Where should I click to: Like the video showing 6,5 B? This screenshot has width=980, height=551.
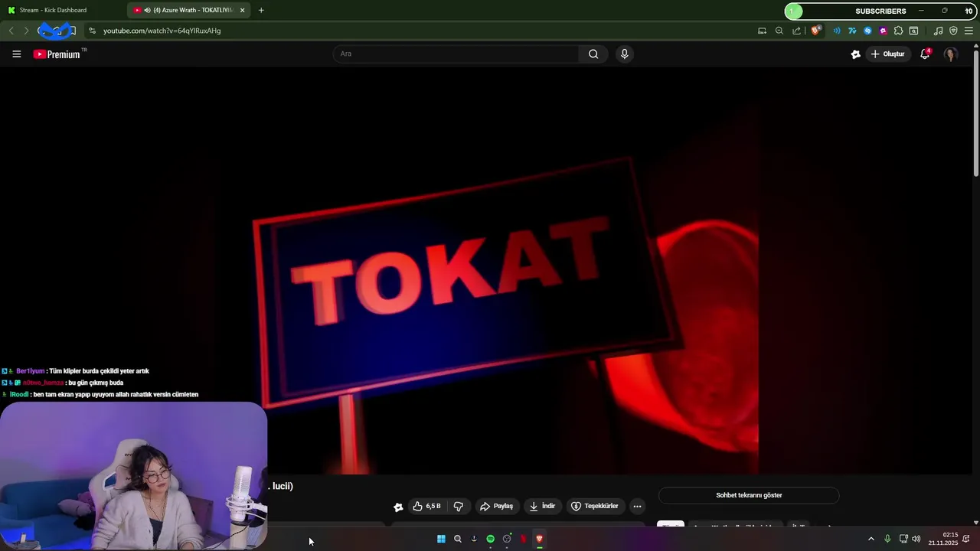(x=426, y=506)
